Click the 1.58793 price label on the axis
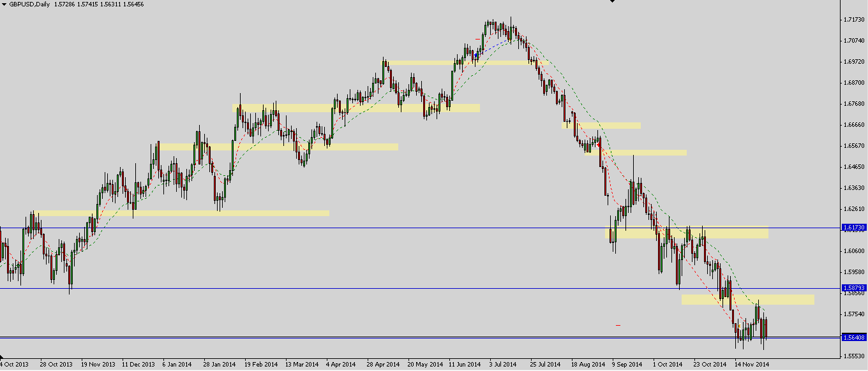This screenshot has height=371, width=868. click(x=854, y=288)
